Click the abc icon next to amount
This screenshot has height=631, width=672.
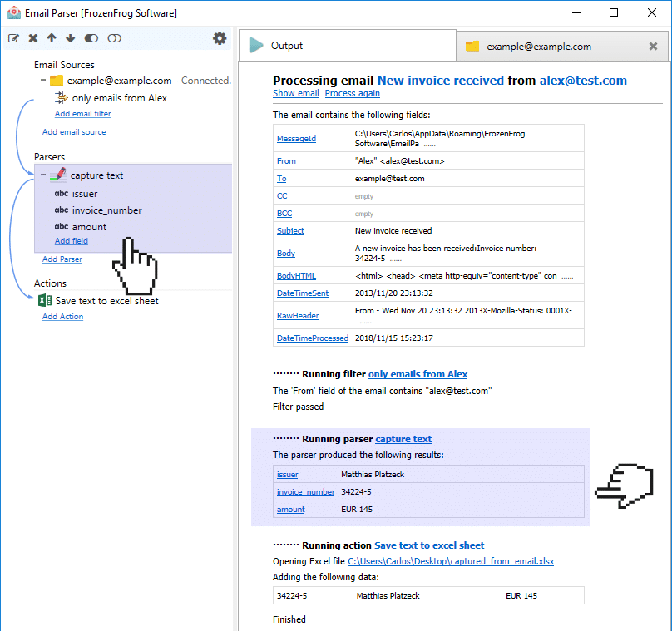(x=62, y=227)
